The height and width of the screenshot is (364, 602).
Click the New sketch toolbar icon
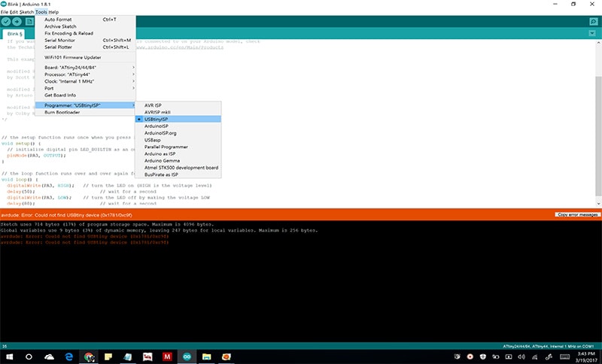click(x=29, y=22)
